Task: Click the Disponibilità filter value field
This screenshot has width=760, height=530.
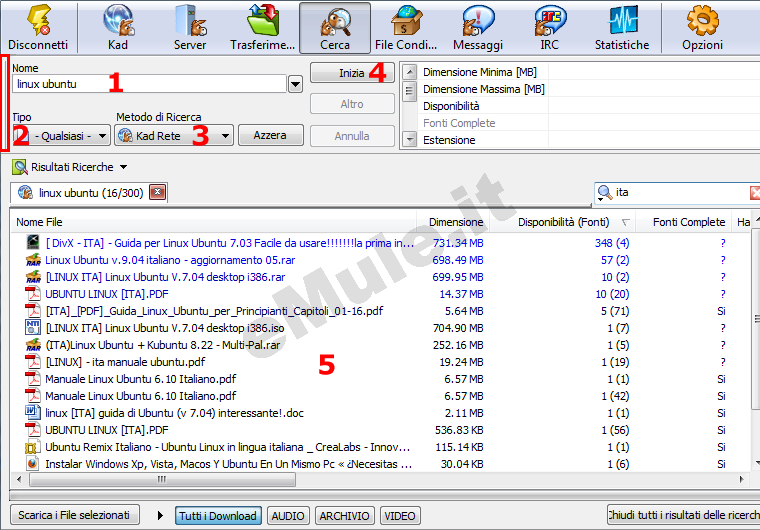Action: (654, 106)
